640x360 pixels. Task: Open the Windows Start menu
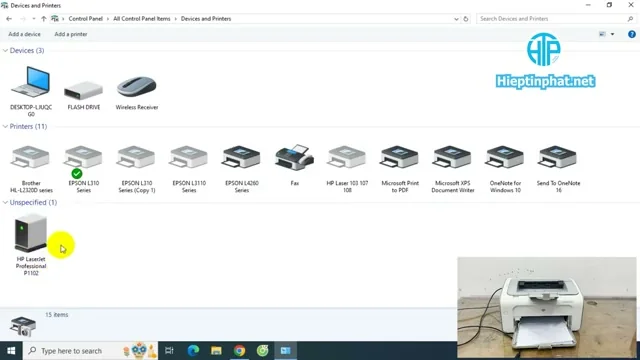(11, 351)
